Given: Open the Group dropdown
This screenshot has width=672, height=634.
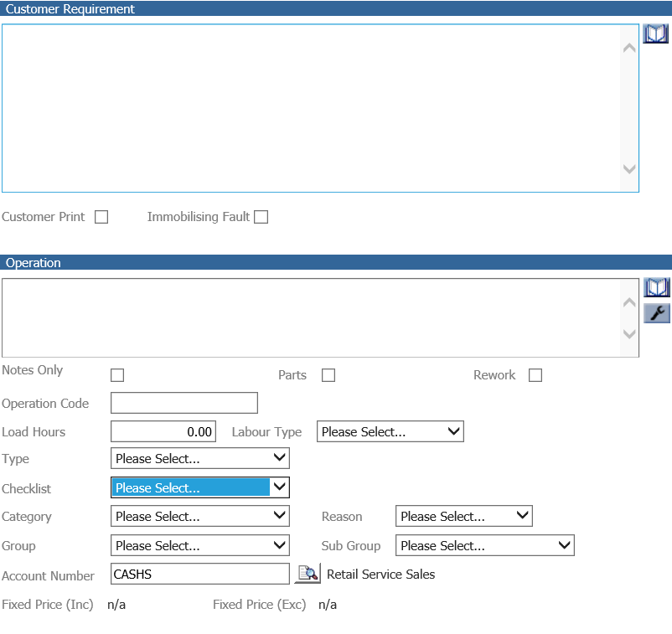Looking at the screenshot, I should pos(200,545).
